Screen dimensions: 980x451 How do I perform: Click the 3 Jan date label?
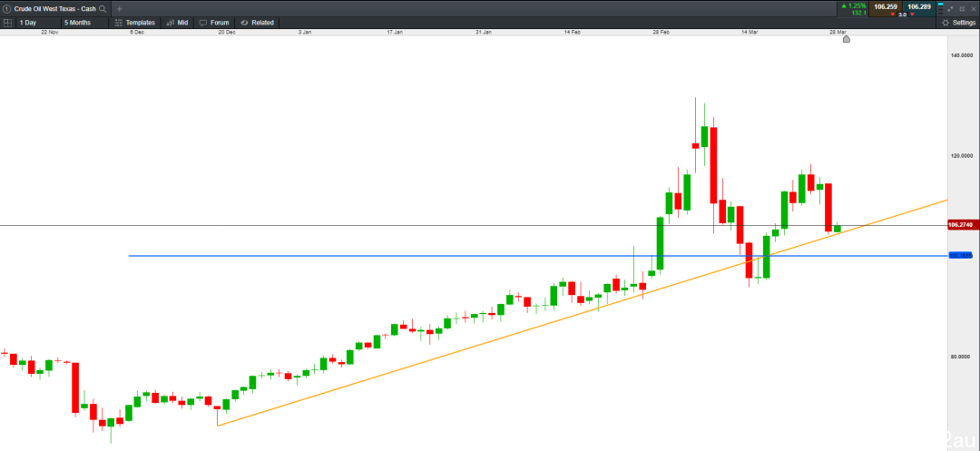304,32
